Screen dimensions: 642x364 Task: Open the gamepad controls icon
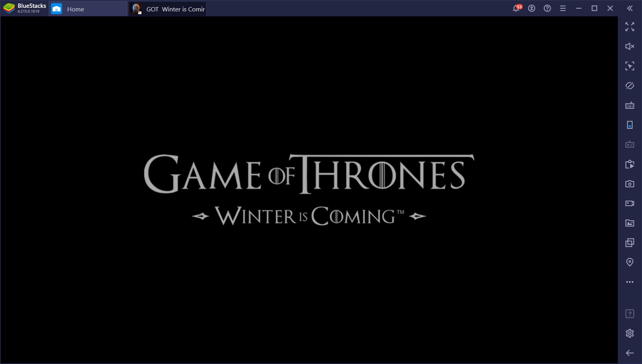click(x=630, y=145)
